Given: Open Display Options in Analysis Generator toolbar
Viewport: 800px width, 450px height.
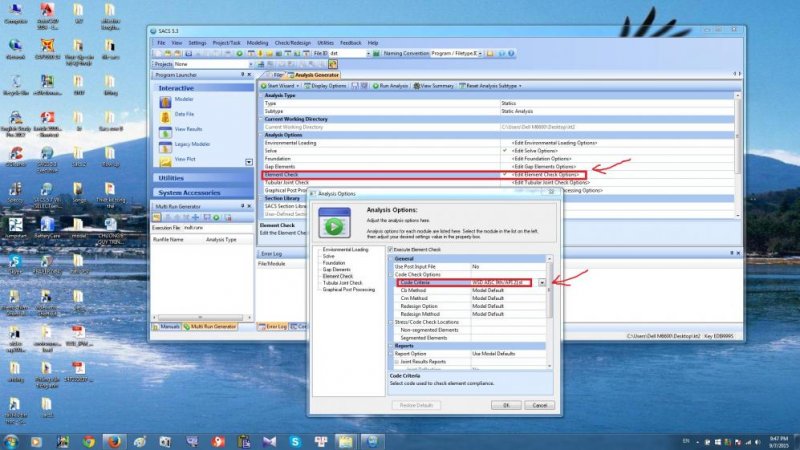Looking at the screenshot, I should click(x=325, y=86).
